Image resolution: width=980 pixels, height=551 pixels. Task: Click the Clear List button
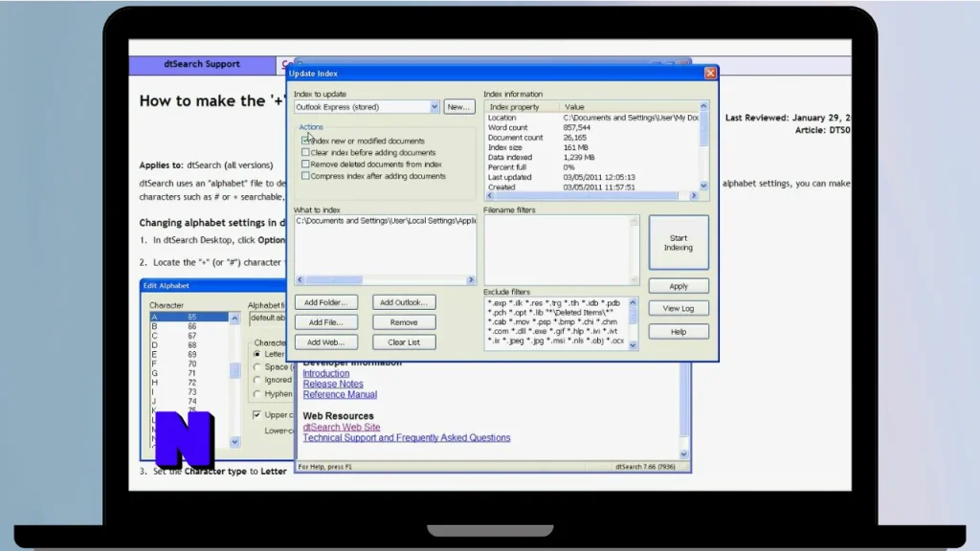[x=404, y=342]
